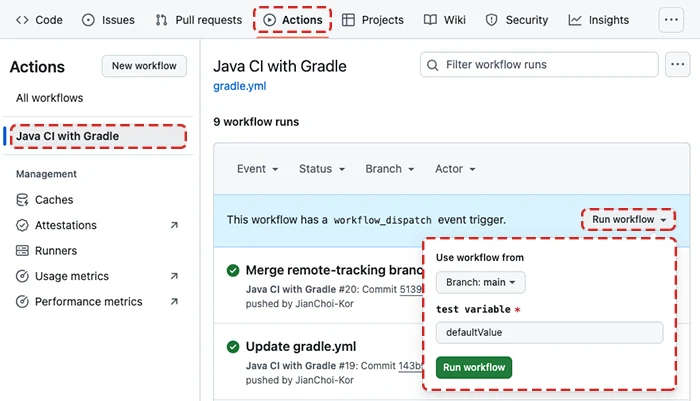
Task: Select the Actions tab
Action: click(x=292, y=20)
